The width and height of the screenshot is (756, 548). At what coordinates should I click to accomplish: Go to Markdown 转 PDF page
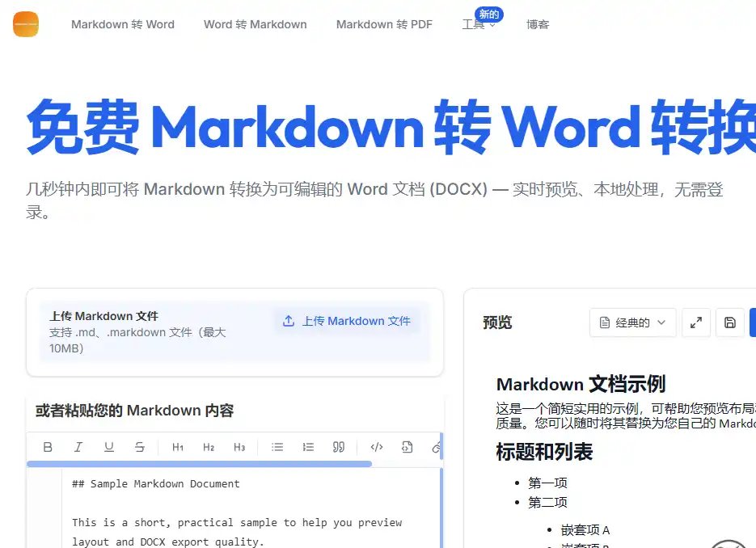pos(384,24)
